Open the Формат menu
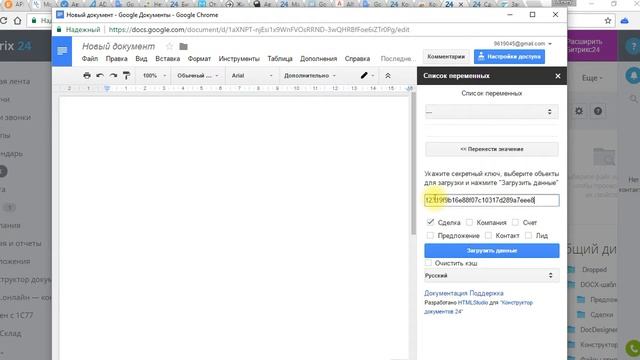Screen dimensions: 640x360 click(x=199, y=59)
